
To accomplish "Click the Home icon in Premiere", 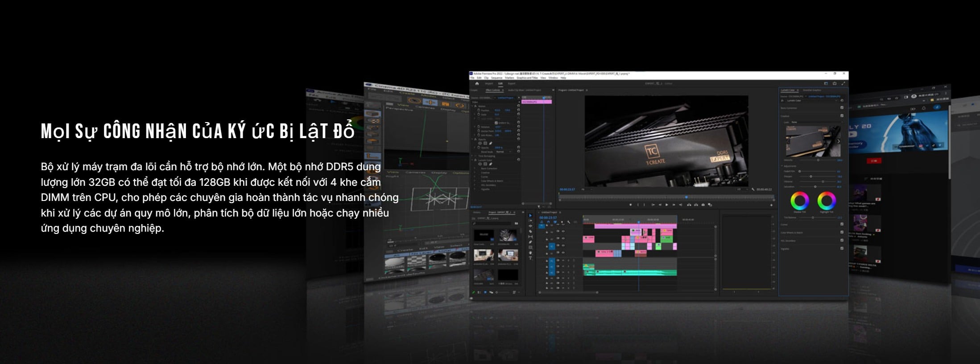I will [x=477, y=83].
